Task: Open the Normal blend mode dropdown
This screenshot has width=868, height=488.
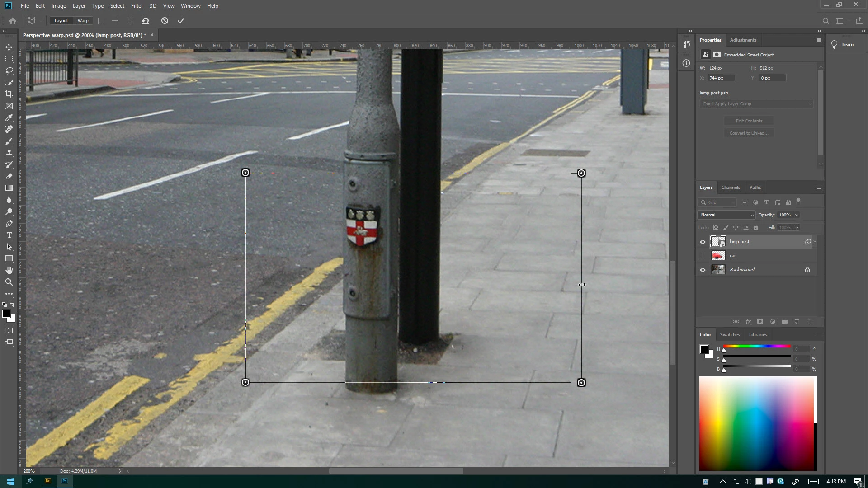Action: pos(726,215)
